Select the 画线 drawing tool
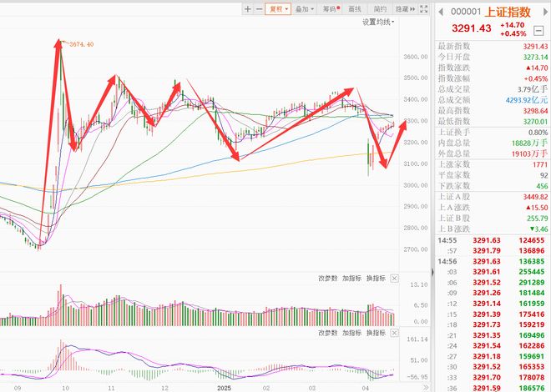The image size is (551, 392). (355, 9)
